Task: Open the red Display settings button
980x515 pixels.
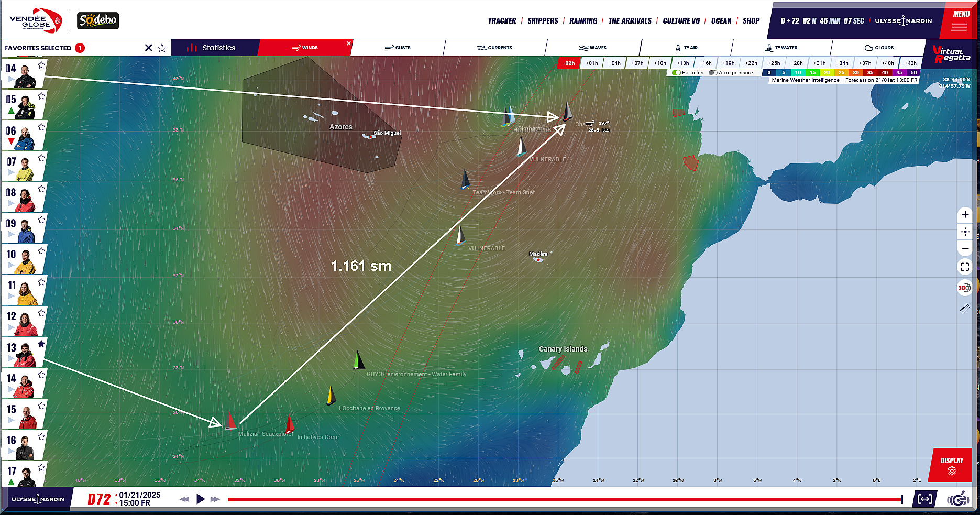Action: 952,465
